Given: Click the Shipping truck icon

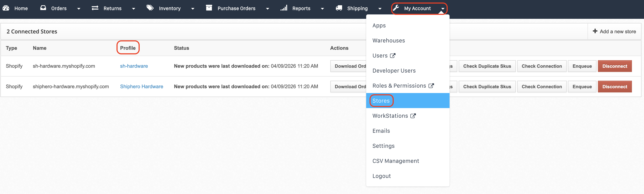Looking at the screenshot, I should 339,8.
